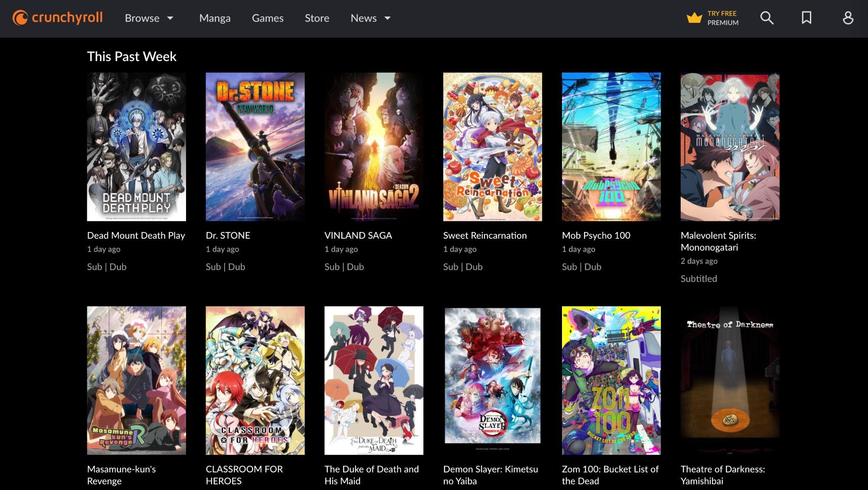Open Demon Slayer poster
This screenshot has width=868, height=490.
(x=492, y=381)
